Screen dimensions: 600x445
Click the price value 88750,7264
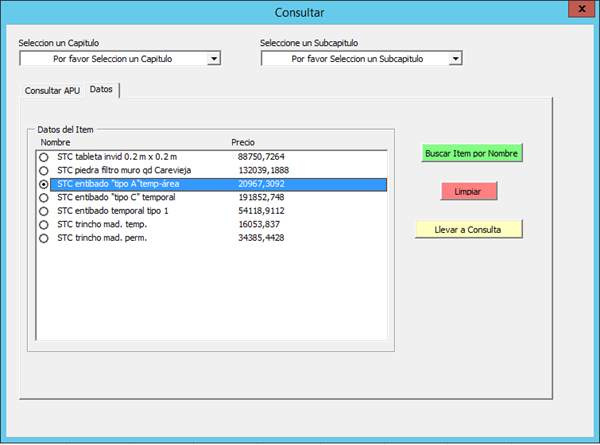pos(261,157)
